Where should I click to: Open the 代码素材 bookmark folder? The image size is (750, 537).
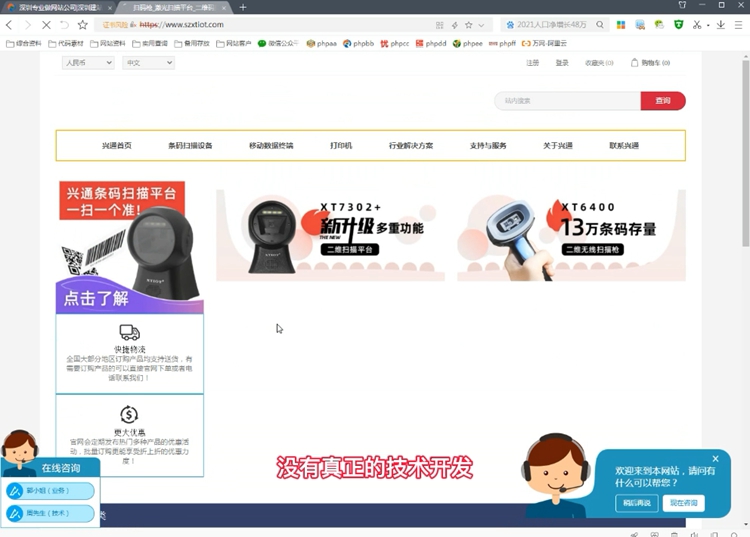coord(66,44)
